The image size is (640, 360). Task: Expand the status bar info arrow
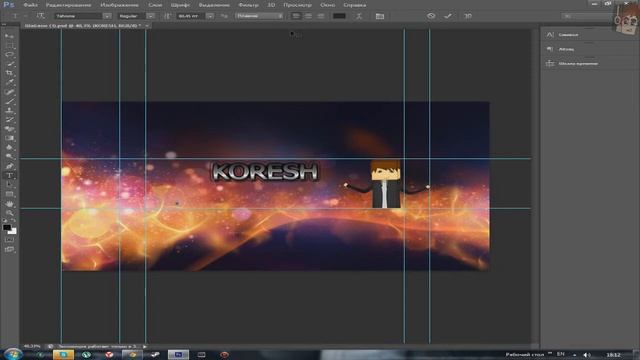pyautogui.click(x=144, y=347)
